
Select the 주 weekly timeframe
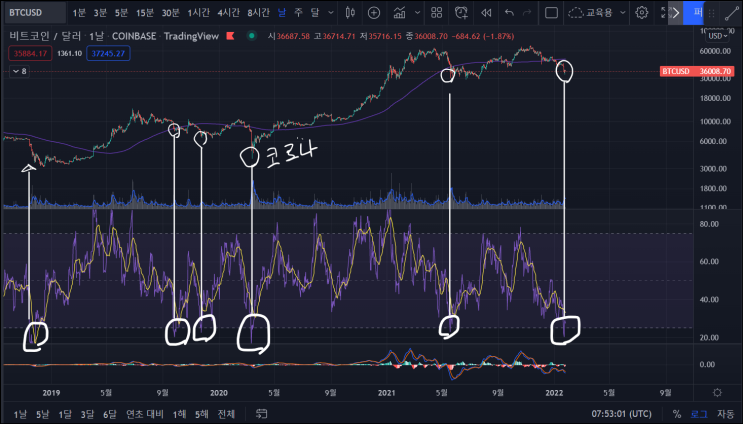[x=298, y=13]
